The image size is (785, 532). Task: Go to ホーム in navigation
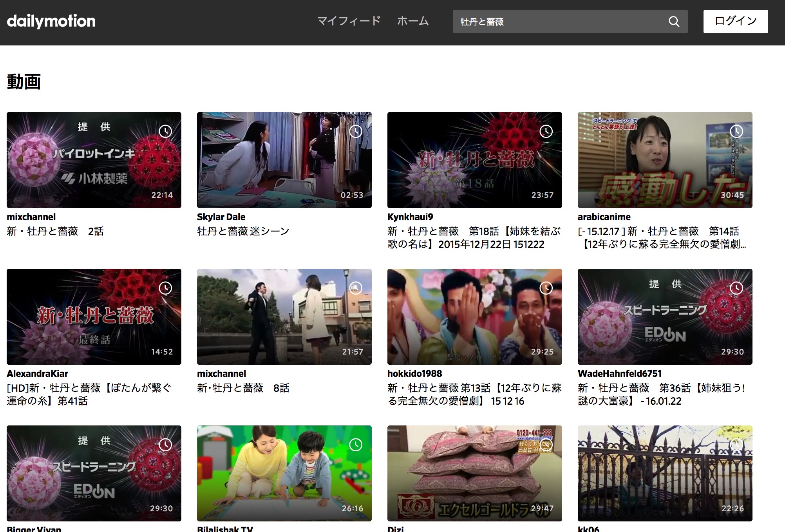413,21
